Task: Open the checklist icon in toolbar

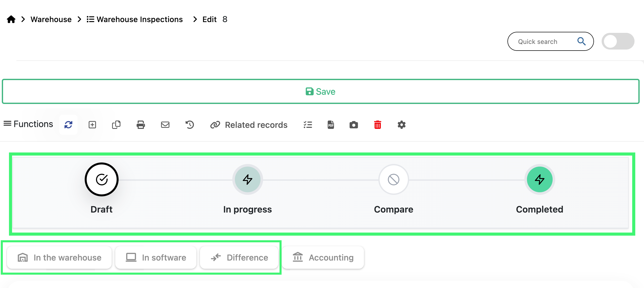Action: (307, 125)
